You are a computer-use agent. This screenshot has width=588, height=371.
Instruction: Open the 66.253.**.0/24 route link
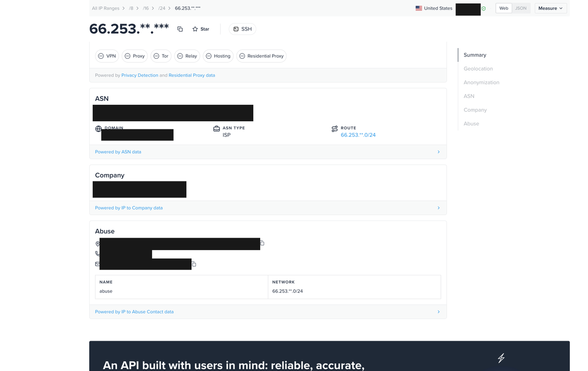pyautogui.click(x=358, y=135)
